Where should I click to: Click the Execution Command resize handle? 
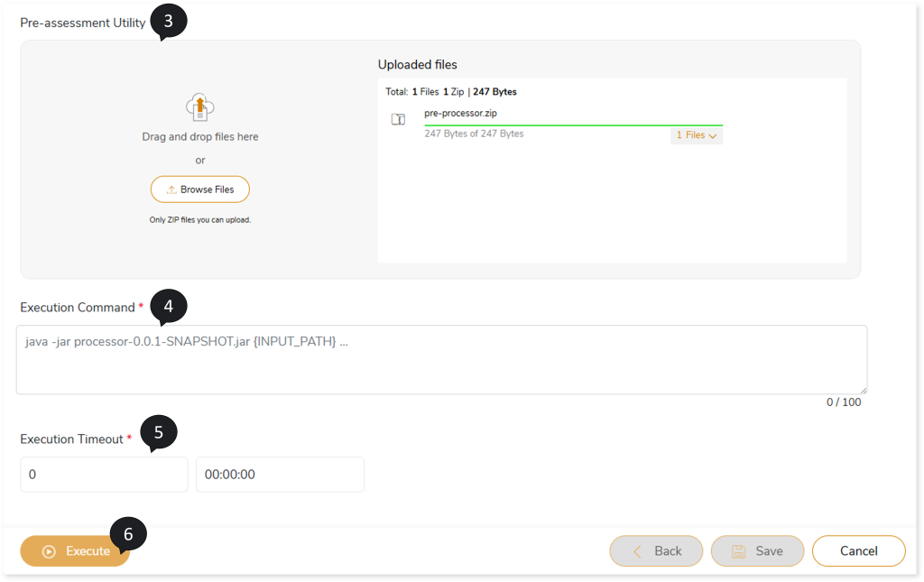pos(863,390)
